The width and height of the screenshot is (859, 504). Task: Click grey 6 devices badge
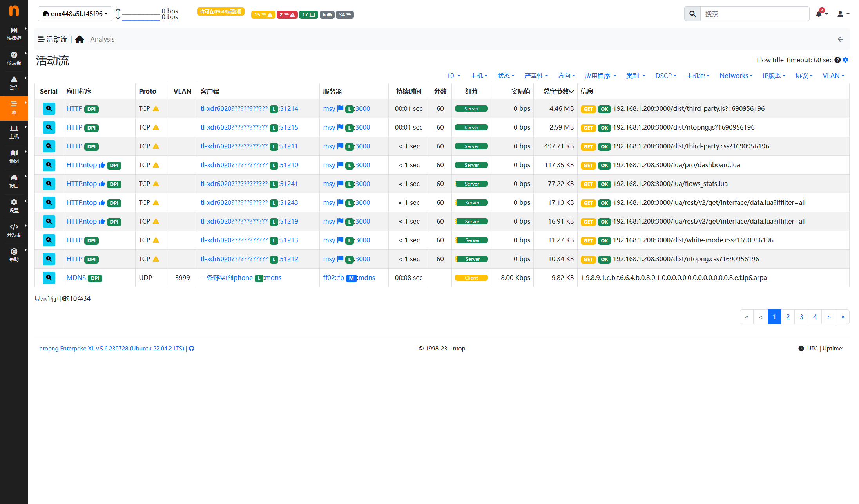(x=327, y=14)
